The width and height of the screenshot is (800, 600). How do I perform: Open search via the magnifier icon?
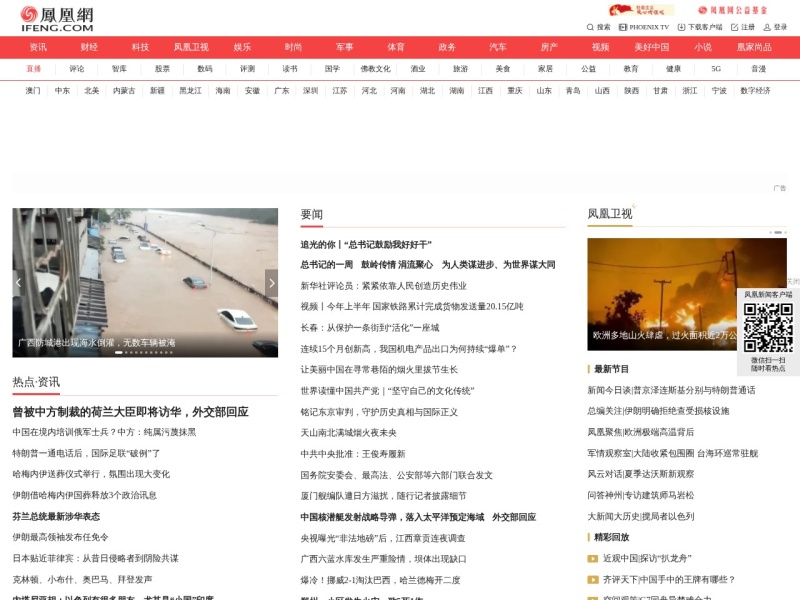click(x=590, y=27)
